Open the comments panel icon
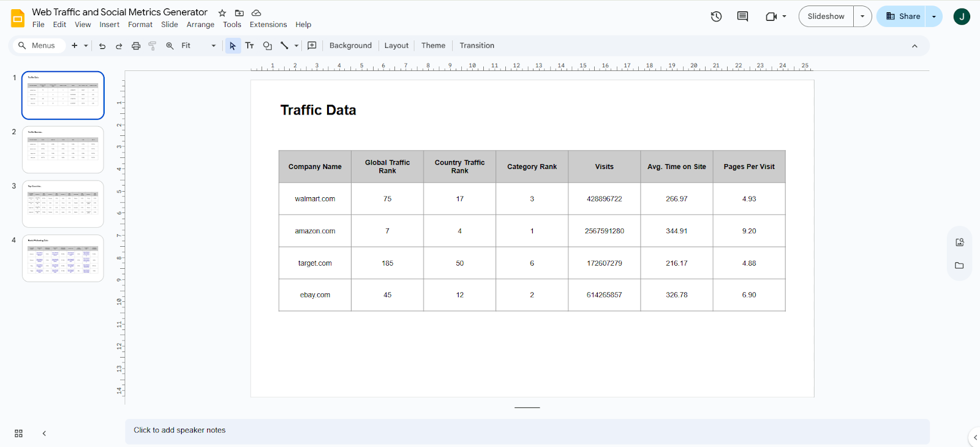This screenshot has height=447, width=980. click(742, 17)
